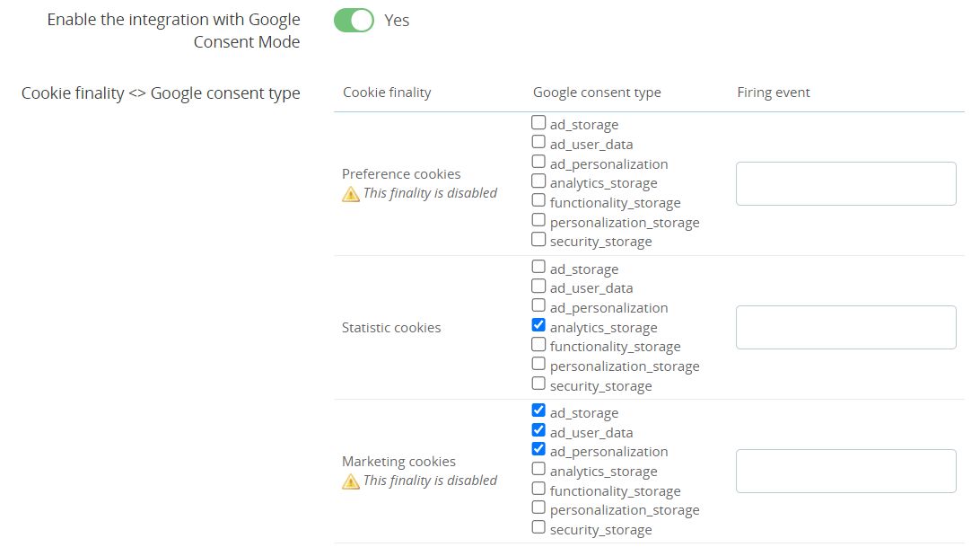980x556 pixels.
Task: Tick personalization_storage in Marketing cookies row
Action: pos(538,507)
